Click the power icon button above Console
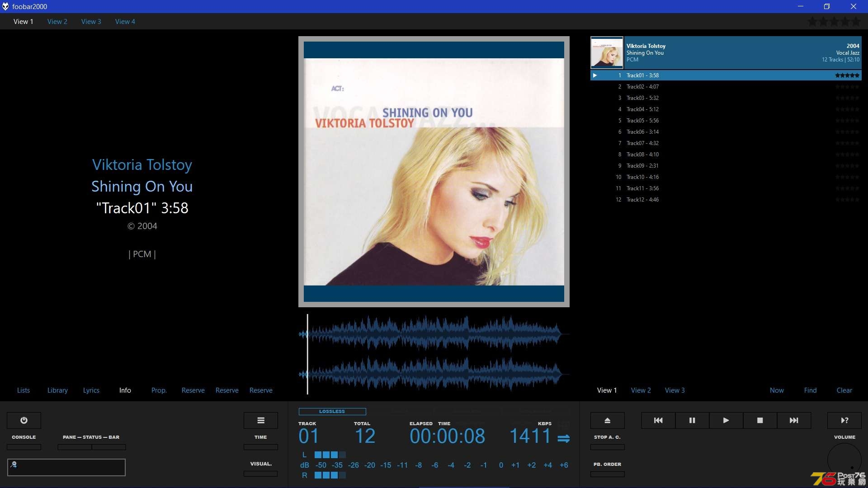 pos(24,420)
